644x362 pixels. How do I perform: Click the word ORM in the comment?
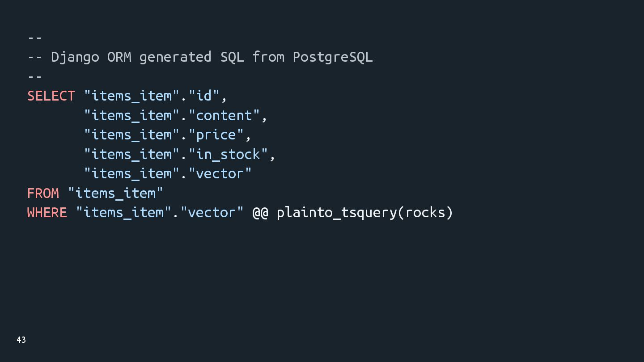point(119,57)
